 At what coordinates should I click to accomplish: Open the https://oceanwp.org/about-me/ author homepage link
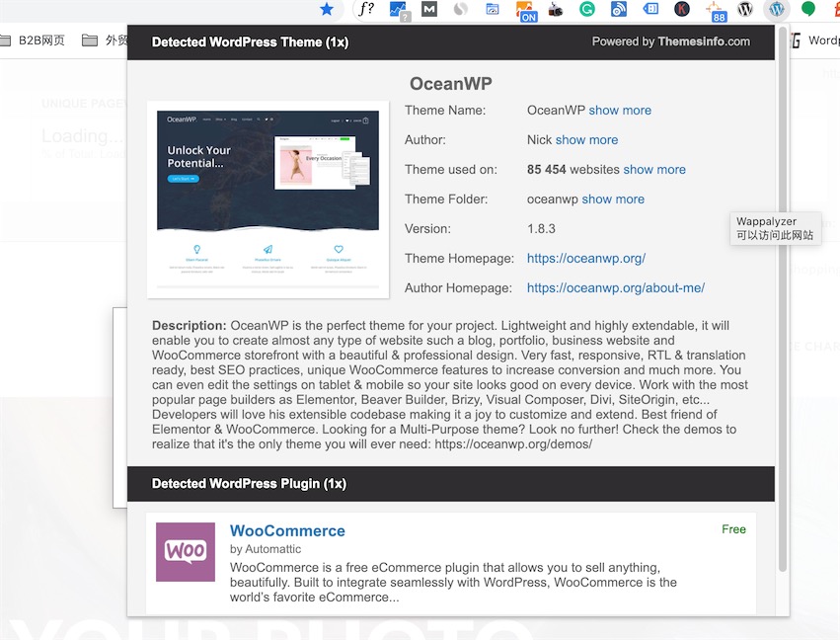[x=616, y=287]
